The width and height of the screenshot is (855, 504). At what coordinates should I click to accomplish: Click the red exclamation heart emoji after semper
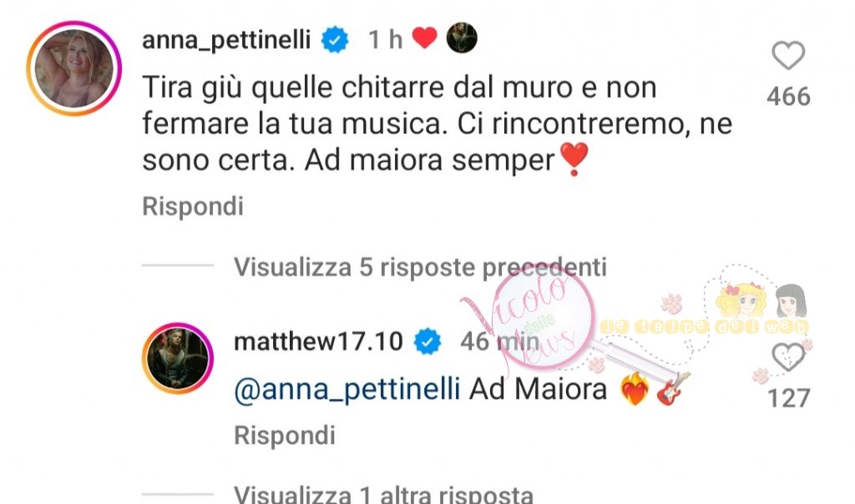574,159
